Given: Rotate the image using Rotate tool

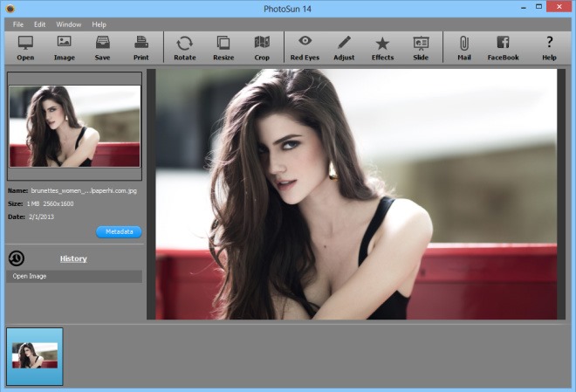Looking at the screenshot, I should pyautogui.click(x=184, y=47).
